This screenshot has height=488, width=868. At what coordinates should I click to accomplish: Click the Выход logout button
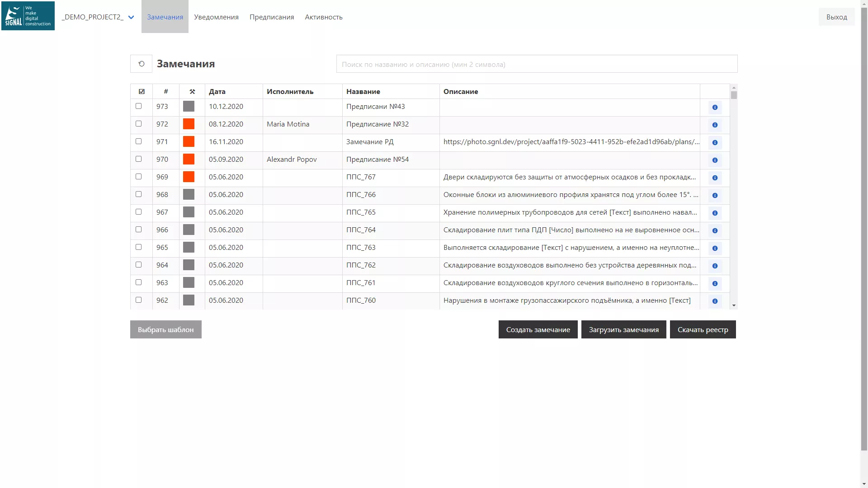click(x=836, y=17)
